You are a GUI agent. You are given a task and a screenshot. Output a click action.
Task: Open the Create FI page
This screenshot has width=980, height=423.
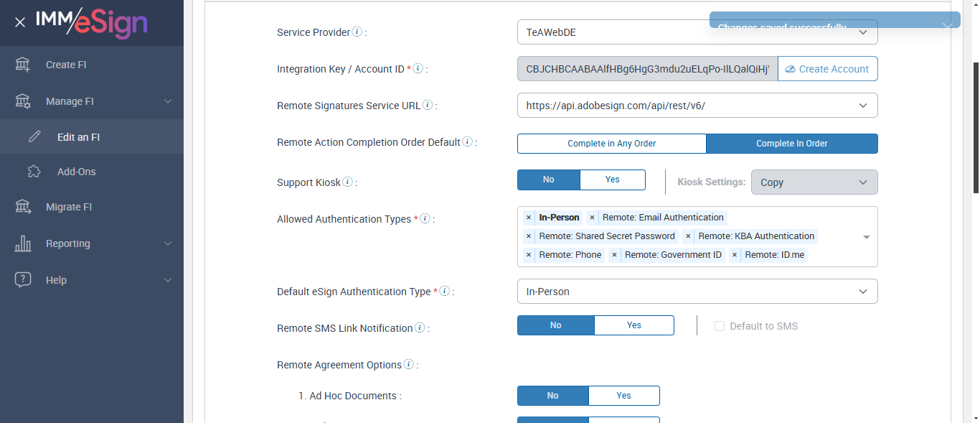(66, 65)
